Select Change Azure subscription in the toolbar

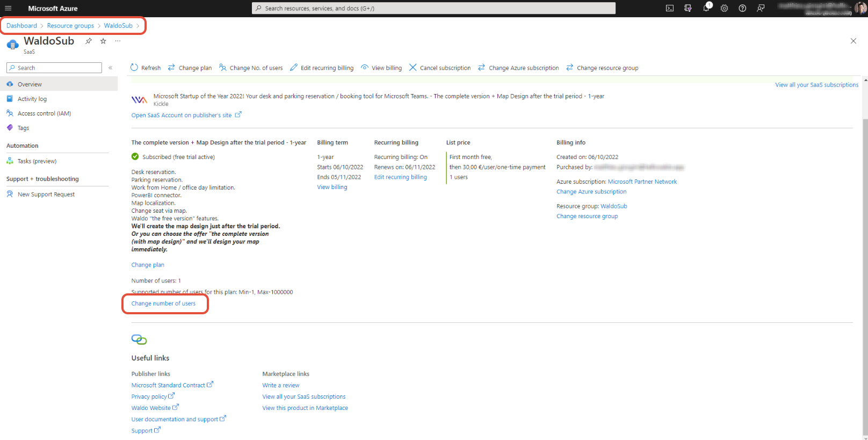click(518, 68)
